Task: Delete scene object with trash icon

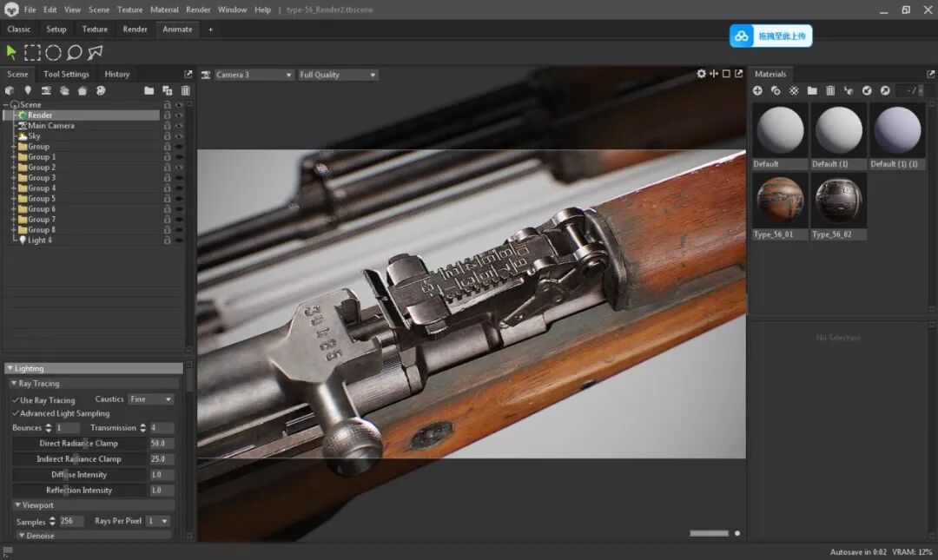Action: click(x=186, y=90)
